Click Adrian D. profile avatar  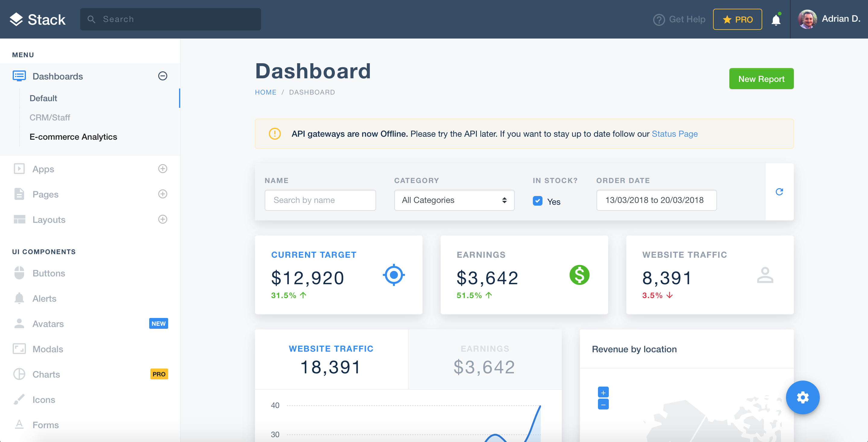coord(807,19)
